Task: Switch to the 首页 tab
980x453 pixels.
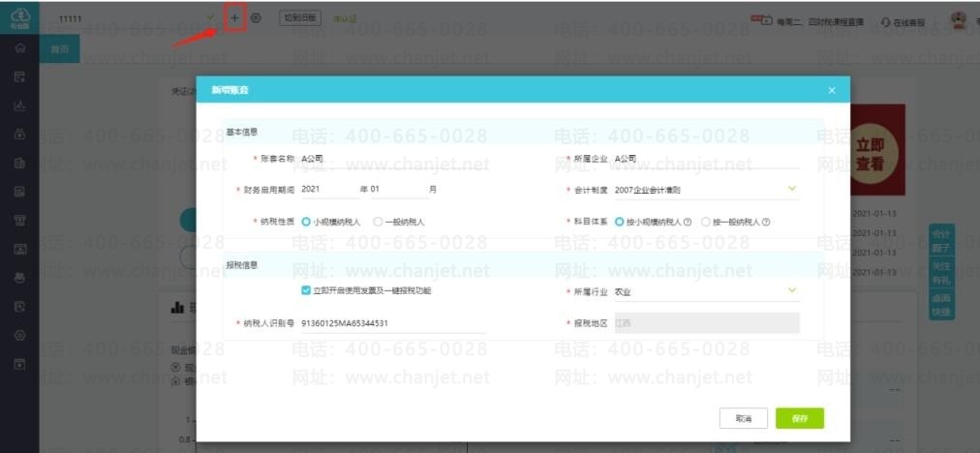Action: pyautogui.click(x=59, y=49)
